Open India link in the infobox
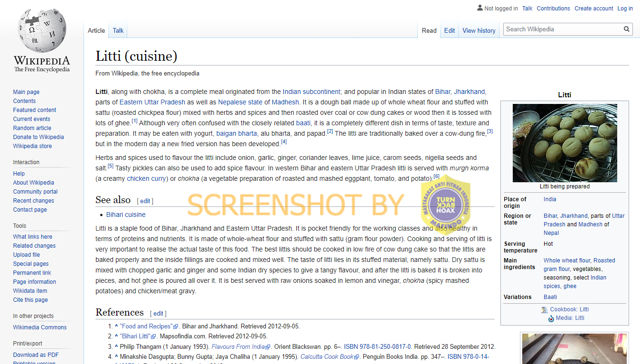The width and height of the screenshot is (640, 364). coord(550,200)
